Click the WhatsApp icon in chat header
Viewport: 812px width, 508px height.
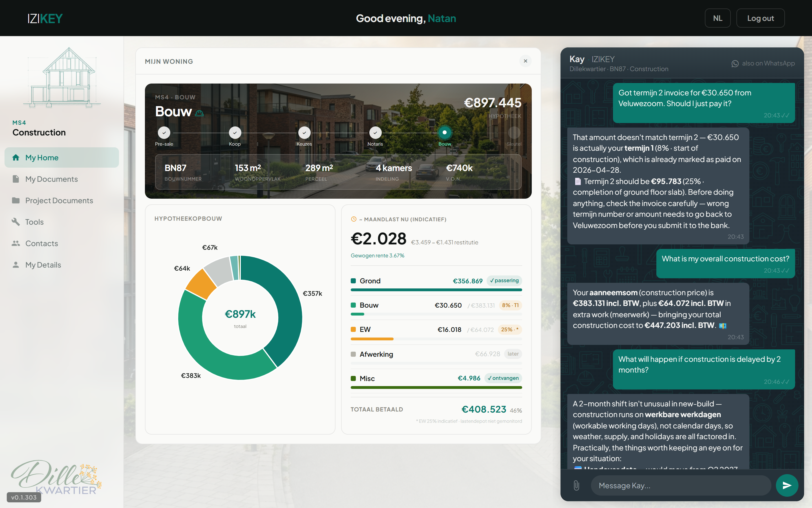pyautogui.click(x=735, y=63)
